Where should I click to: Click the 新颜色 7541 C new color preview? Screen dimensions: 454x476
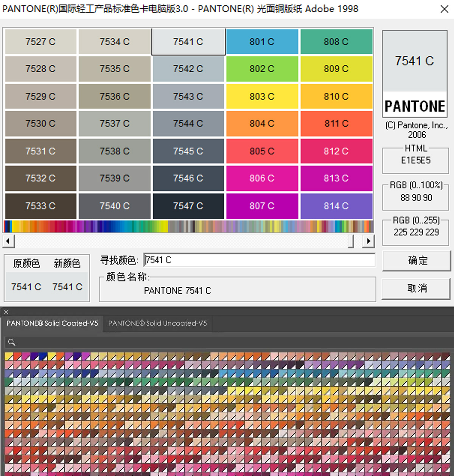(x=67, y=286)
